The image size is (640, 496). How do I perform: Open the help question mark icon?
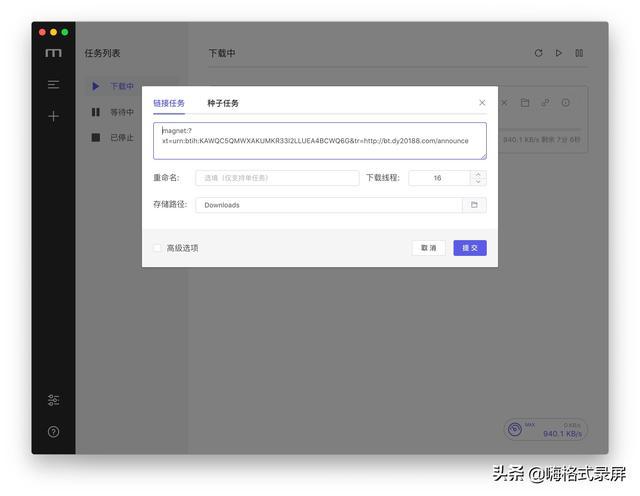point(53,432)
